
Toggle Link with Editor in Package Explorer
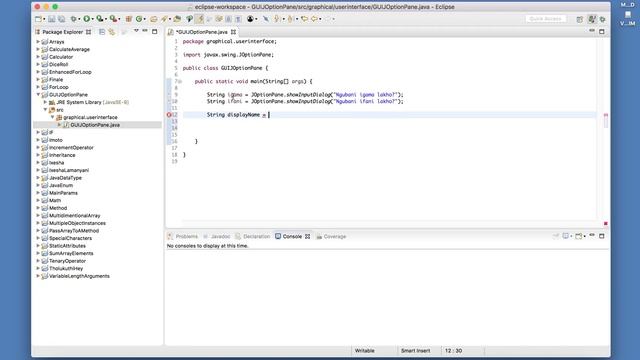coord(112,31)
